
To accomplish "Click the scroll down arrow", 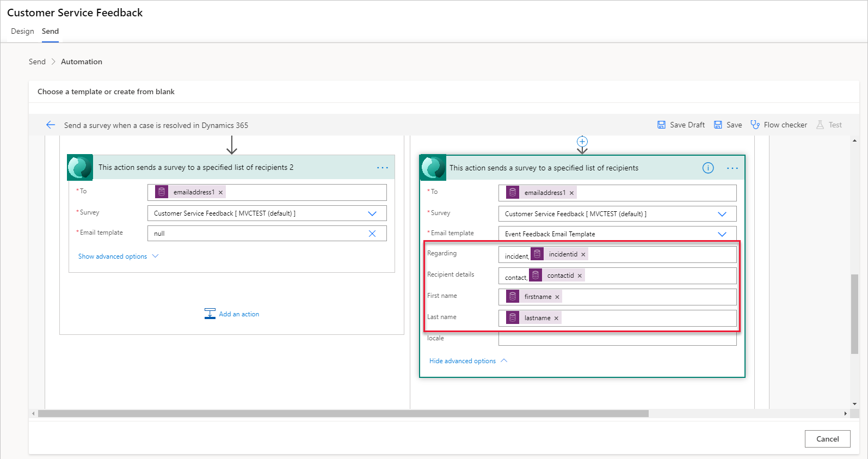I will [x=854, y=404].
